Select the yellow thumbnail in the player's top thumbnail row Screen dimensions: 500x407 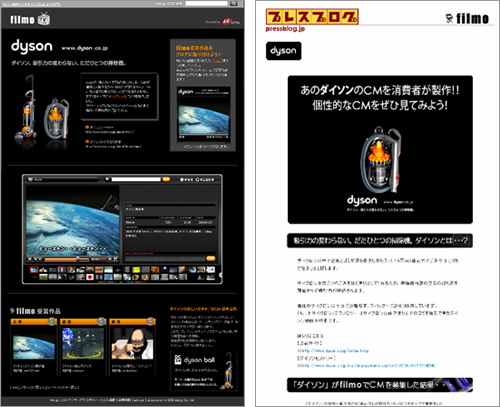click(136, 270)
